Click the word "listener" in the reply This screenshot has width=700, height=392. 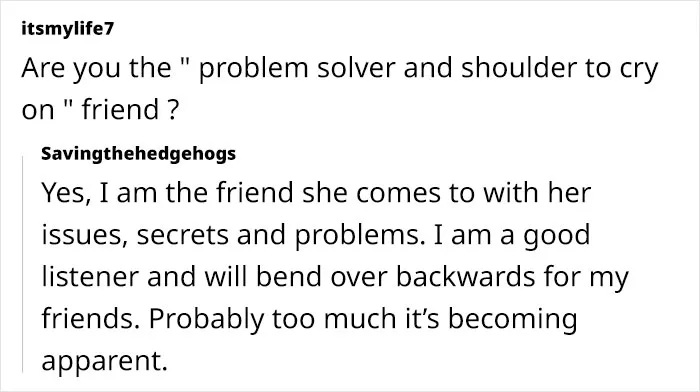click(91, 276)
